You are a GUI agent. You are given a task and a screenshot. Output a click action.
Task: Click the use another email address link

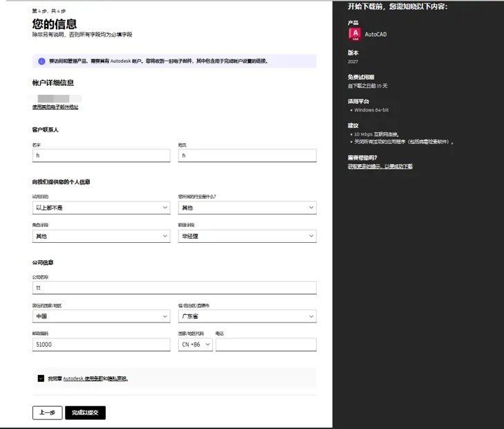coord(55,107)
